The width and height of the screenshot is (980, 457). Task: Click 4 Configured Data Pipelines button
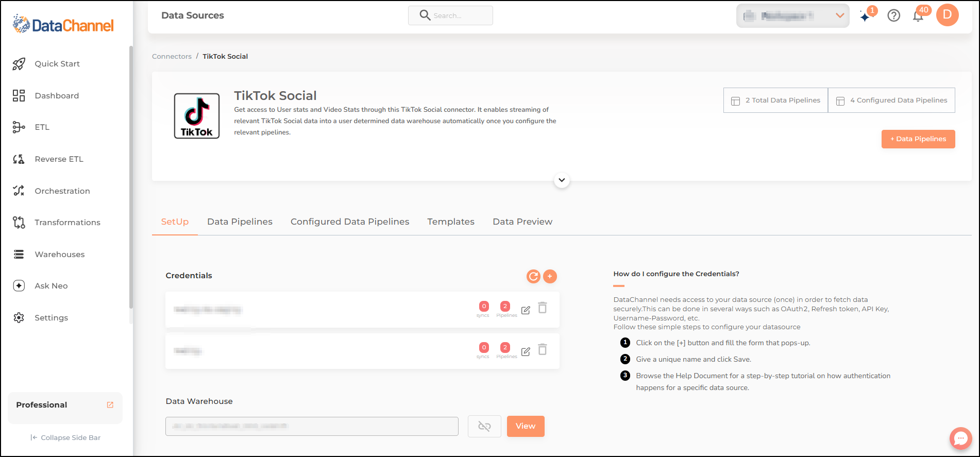(x=891, y=100)
